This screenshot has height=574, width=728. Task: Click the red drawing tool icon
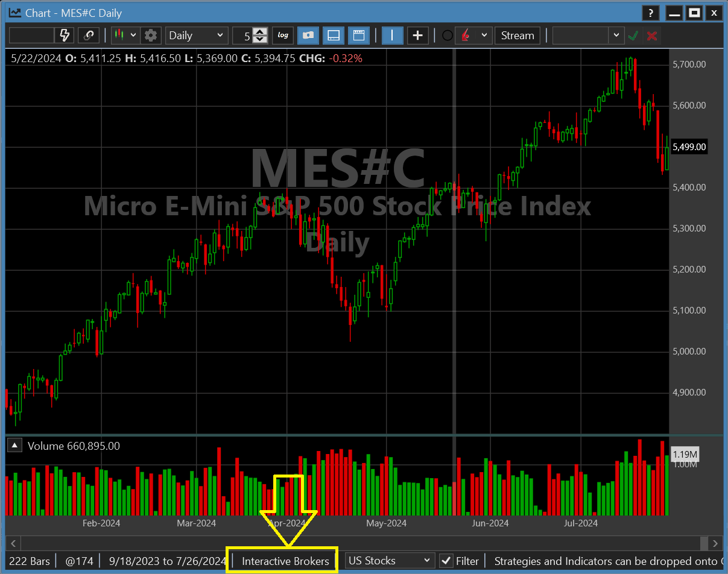point(465,36)
